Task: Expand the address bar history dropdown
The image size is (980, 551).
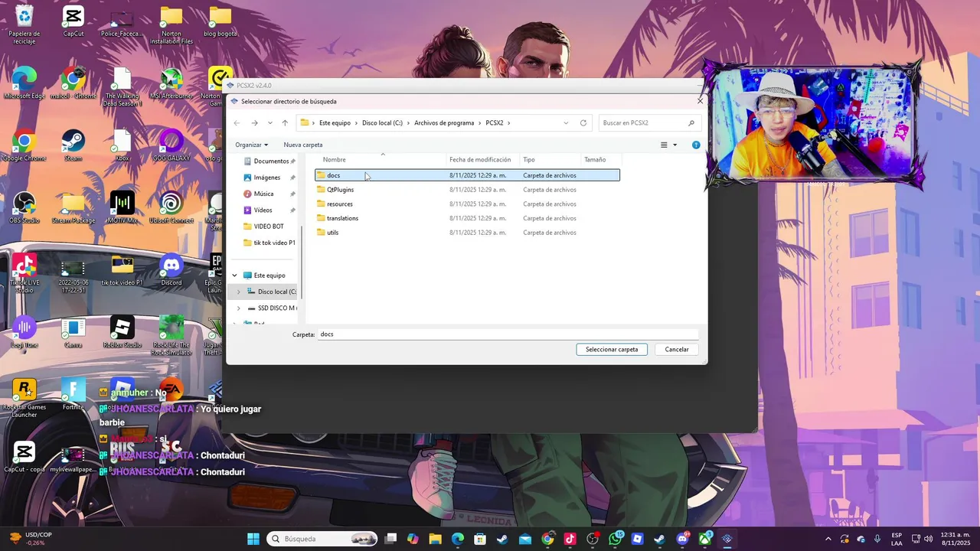Action: coord(566,123)
